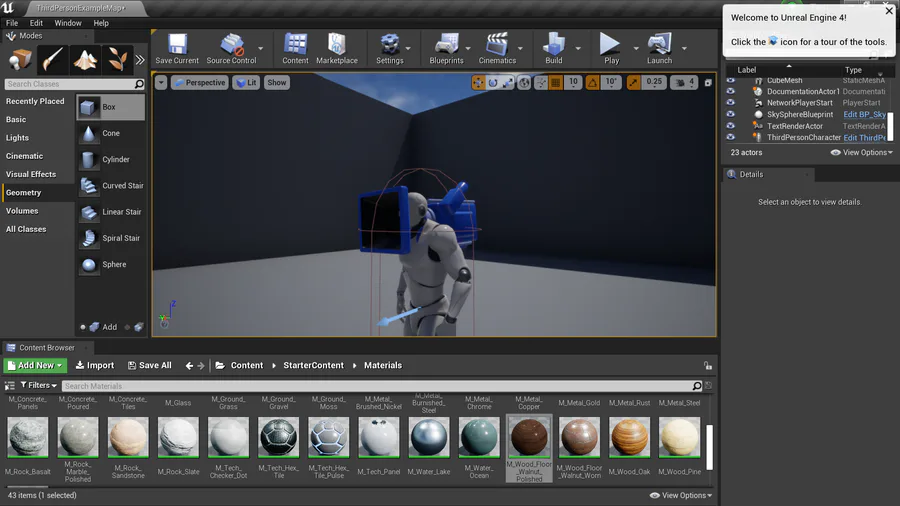Toggle visibility of ThirdPersonCharacter
The height and width of the screenshot is (506, 900).
(730, 137)
